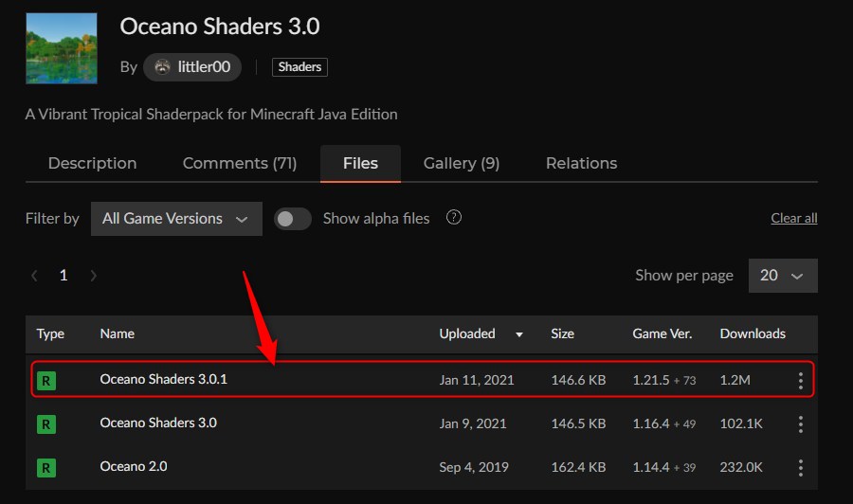This screenshot has height=504, width=853.
Task: Sort by Game Ver. column header
Action: 662,333
